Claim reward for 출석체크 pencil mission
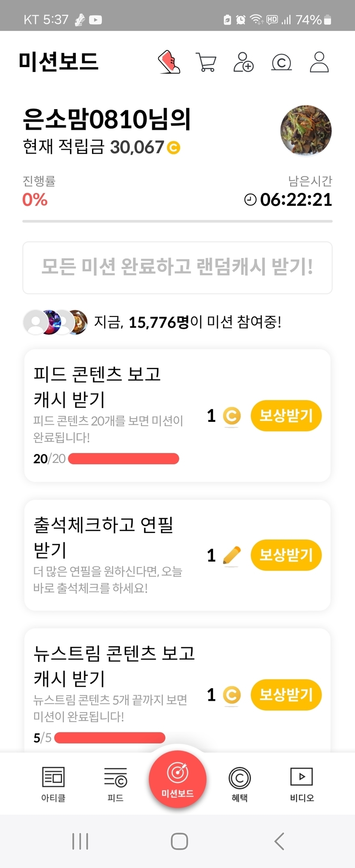Image resolution: width=355 pixels, height=868 pixels. [x=286, y=555]
